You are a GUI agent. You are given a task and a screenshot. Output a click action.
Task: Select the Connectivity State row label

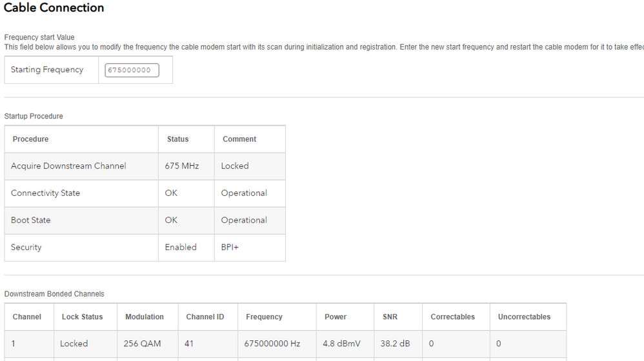tap(45, 193)
